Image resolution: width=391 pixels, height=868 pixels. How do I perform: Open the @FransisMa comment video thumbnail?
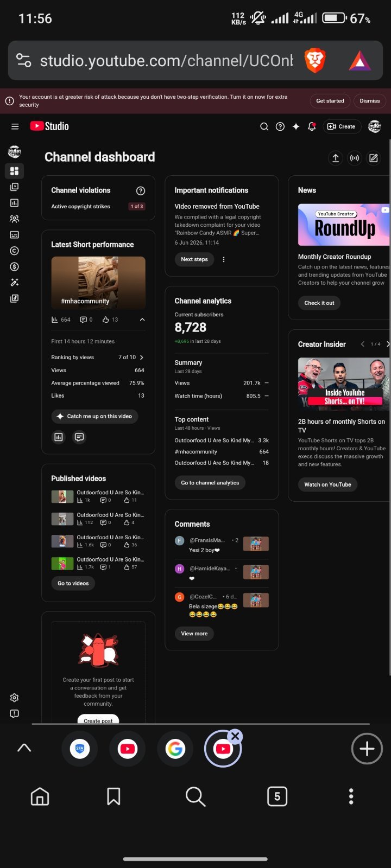click(x=256, y=544)
